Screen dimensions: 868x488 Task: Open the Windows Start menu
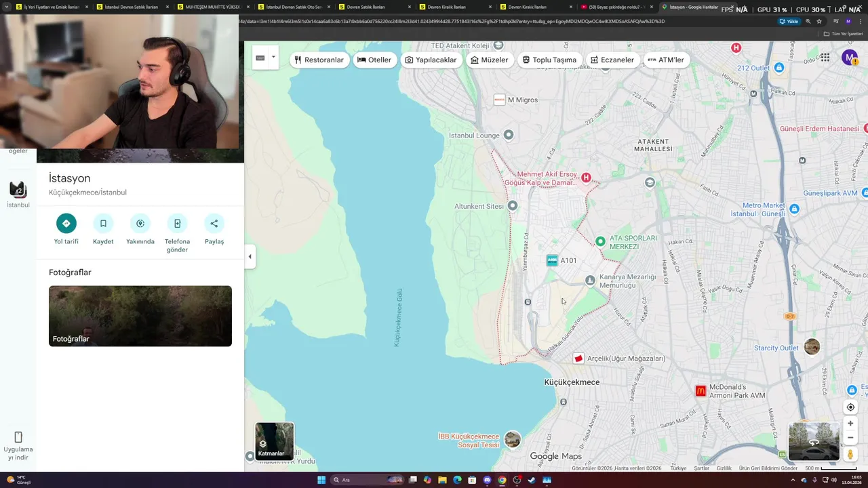coord(321,480)
